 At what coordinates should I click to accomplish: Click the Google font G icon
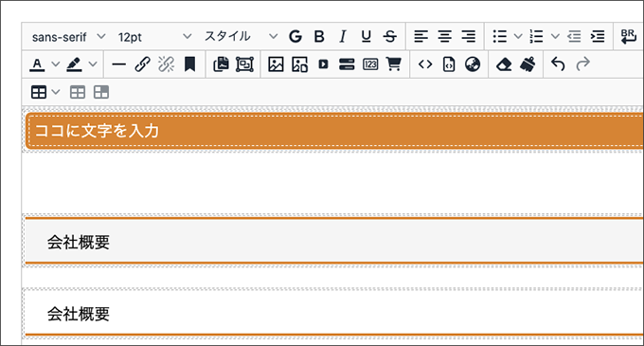click(x=295, y=37)
